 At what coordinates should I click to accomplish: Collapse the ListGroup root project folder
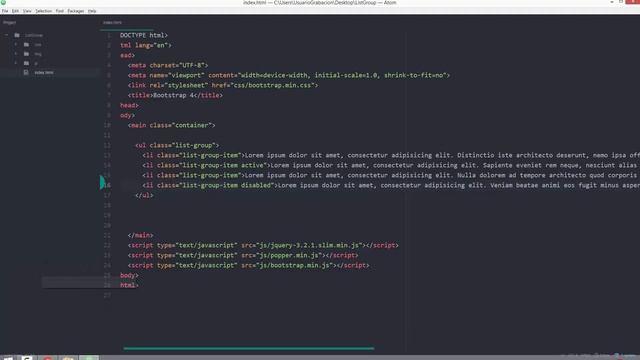click(x=7, y=35)
